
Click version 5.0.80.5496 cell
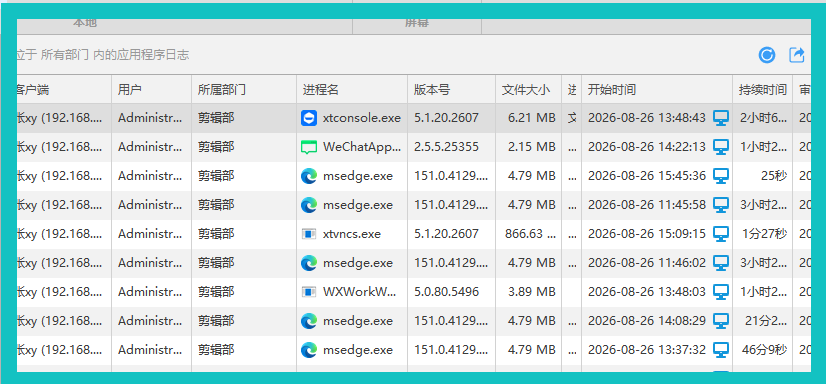(x=446, y=292)
